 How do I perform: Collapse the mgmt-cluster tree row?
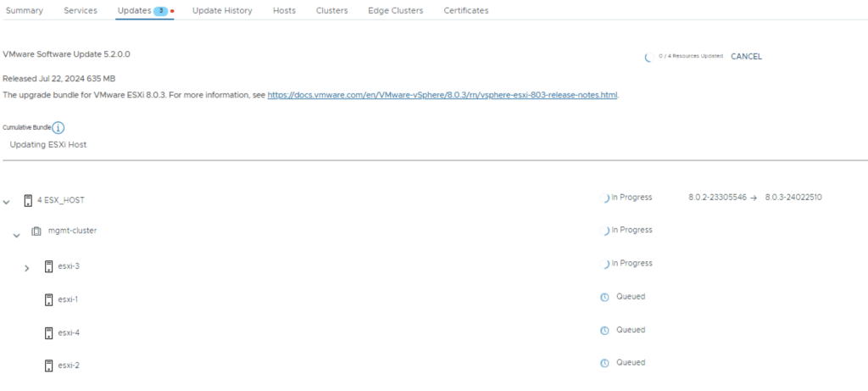tap(16, 235)
